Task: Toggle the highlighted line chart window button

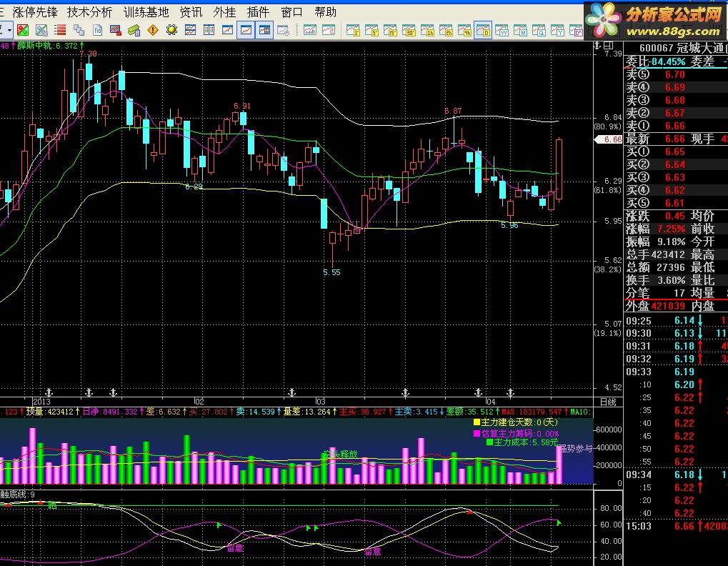Action: pyautogui.click(x=246, y=31)
